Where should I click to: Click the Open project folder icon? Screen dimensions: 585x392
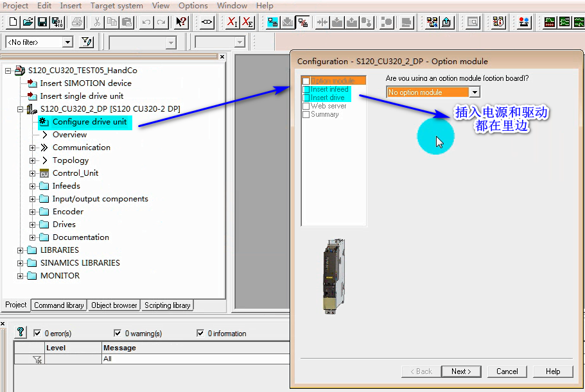tap(28, 22)
